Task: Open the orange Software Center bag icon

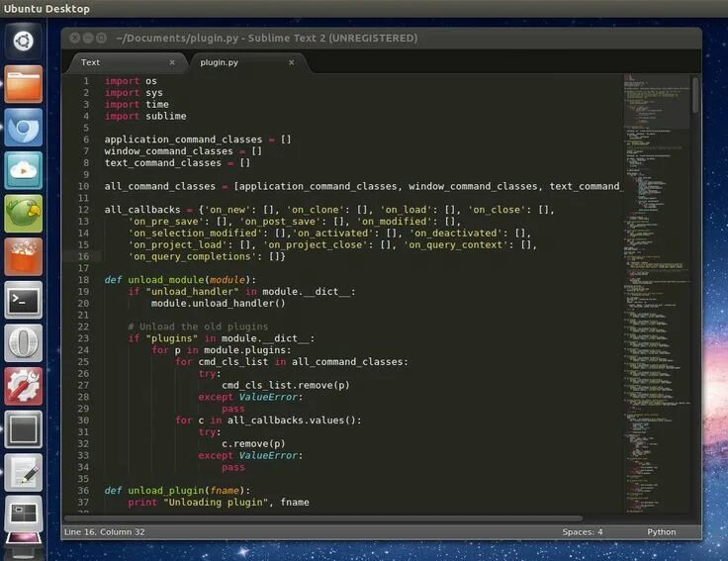Action: pyautogui.click(x=23, y=257)
